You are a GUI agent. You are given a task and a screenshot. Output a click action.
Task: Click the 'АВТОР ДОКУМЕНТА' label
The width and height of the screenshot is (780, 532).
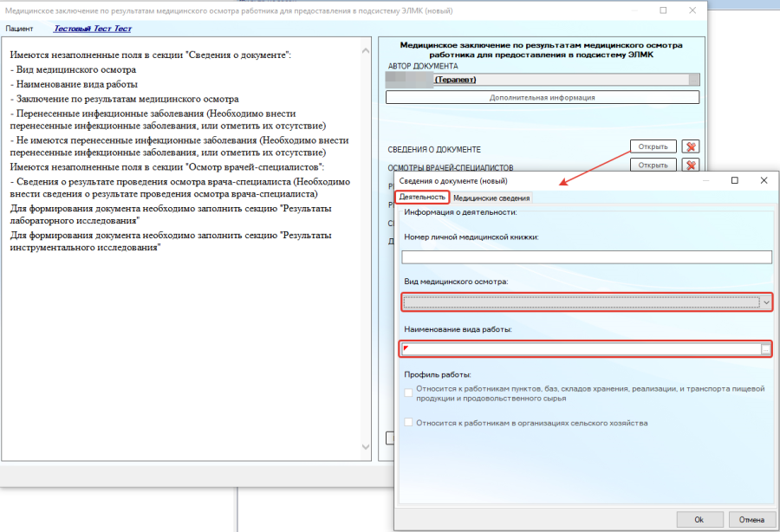[x=423, y=66]
